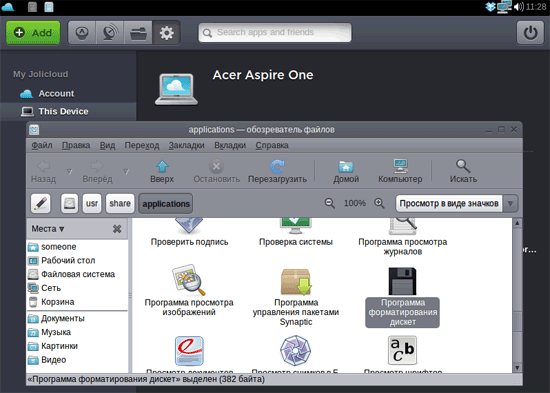550x393 pixels.
Task: Click the usr path button
Action: click(92, 204)
